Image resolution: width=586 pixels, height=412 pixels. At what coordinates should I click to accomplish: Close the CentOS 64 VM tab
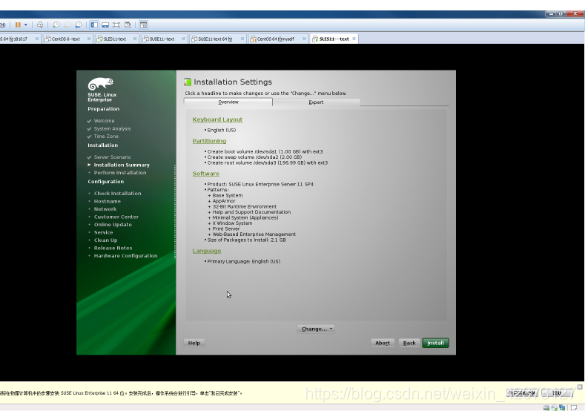(x=304, y=39)
